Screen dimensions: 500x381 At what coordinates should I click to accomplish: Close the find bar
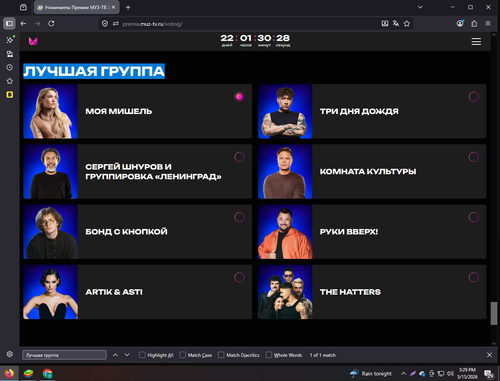[489, 355]
